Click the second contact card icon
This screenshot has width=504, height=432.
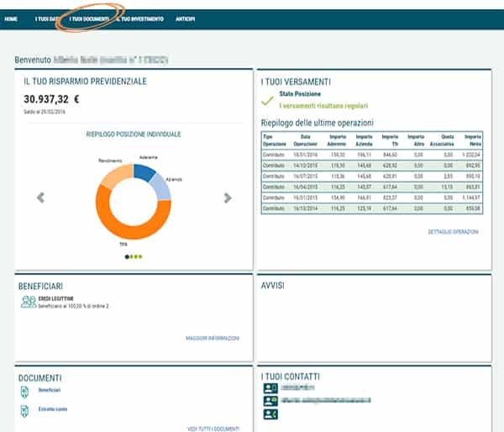coord(270,401)
